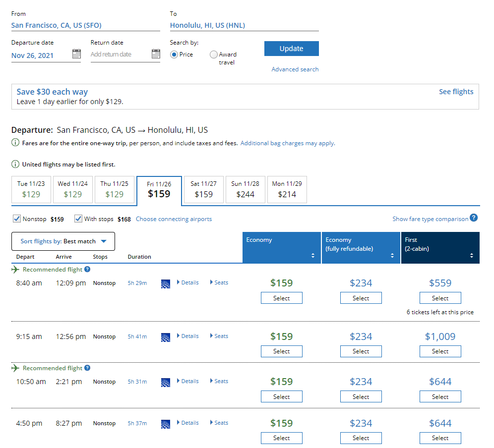
Task: Click United logo on 9:15 am flight
Action: [166, 337]
